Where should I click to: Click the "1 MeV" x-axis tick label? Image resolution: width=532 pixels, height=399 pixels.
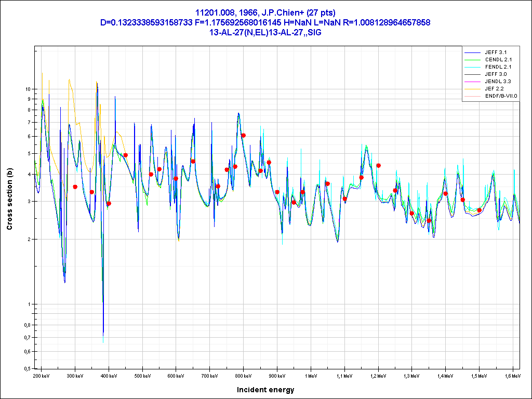[x=311, y=375]
